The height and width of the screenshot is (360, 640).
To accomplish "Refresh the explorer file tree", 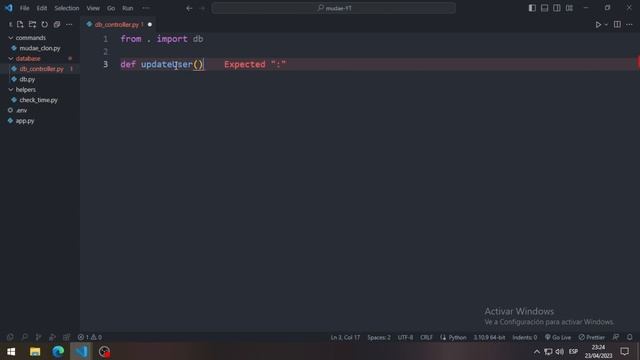I will tap(44, 24).
